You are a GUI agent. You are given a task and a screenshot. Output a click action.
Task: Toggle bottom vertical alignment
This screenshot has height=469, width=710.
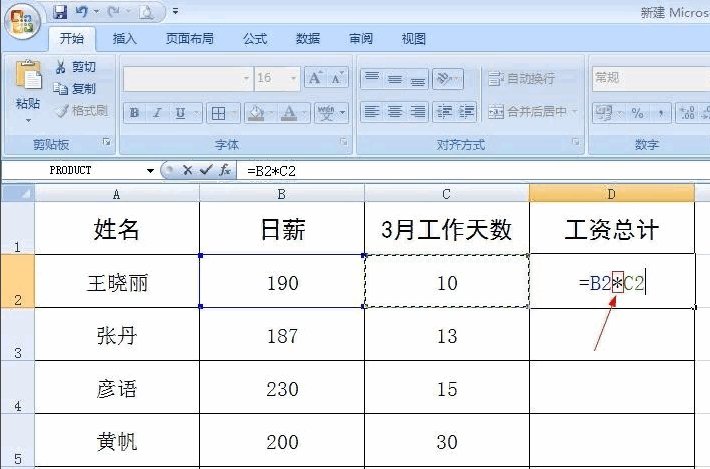417,79
